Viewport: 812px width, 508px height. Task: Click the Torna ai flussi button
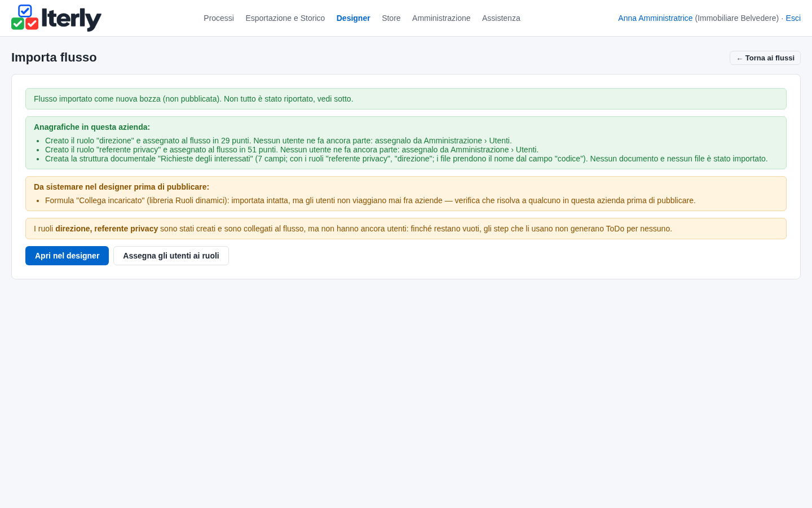point(765,58)
